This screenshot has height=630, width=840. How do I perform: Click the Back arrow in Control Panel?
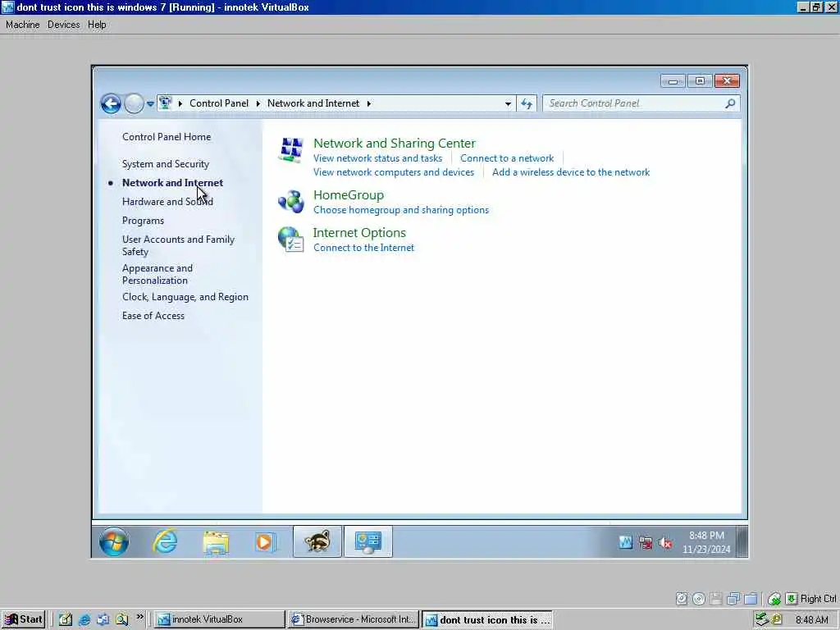pyautogui.click(x=111, y=103)
